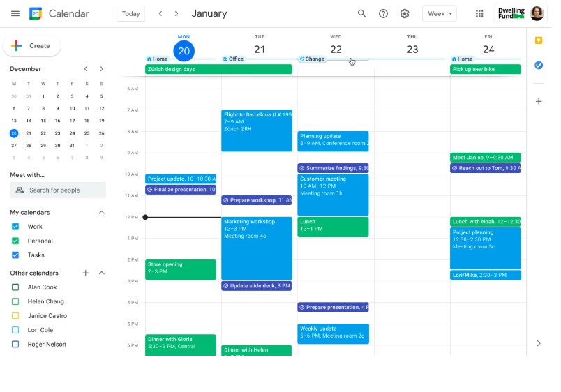Uncheck the Work calendar checkbox
Image resolution: width=561 pixels, height=392 pixels.
15,227
